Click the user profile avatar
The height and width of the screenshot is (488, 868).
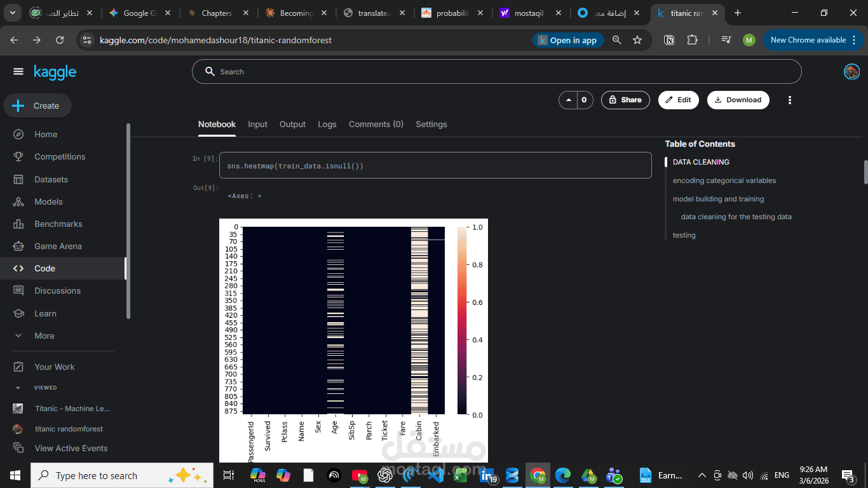coord(851,72)
